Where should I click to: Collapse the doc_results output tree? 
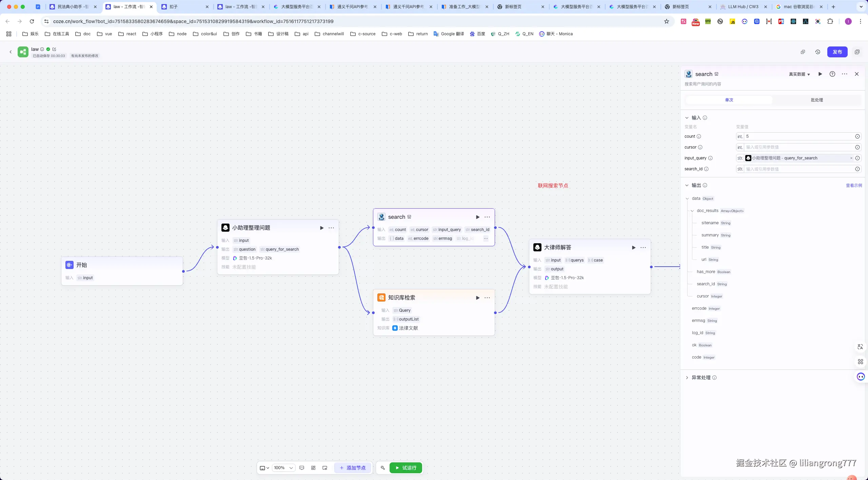click(692, 211)
